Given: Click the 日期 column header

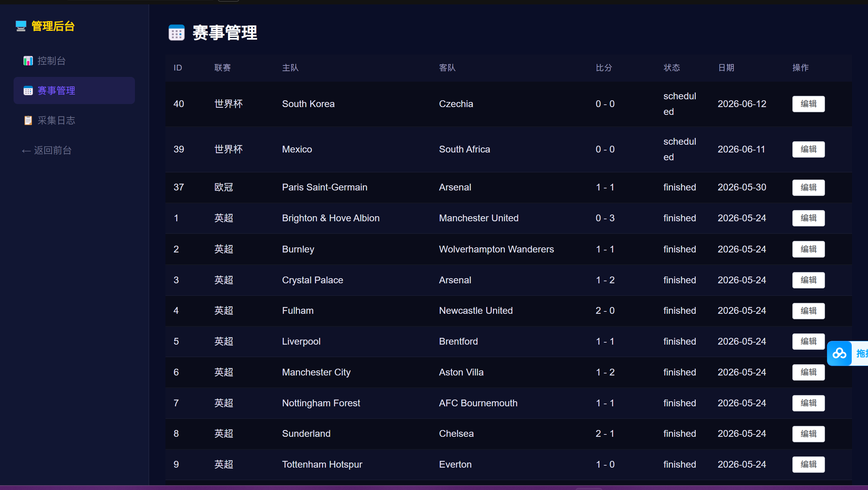Looking at the screenshot, I should tap(726, 68).
